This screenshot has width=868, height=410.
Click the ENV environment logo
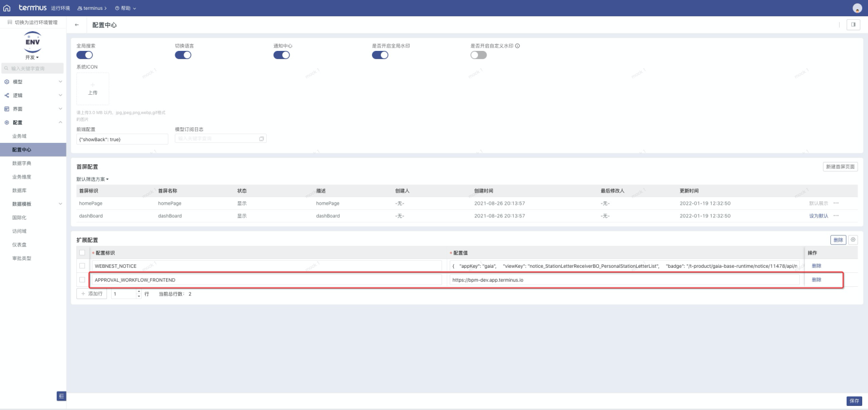point(33,42)
